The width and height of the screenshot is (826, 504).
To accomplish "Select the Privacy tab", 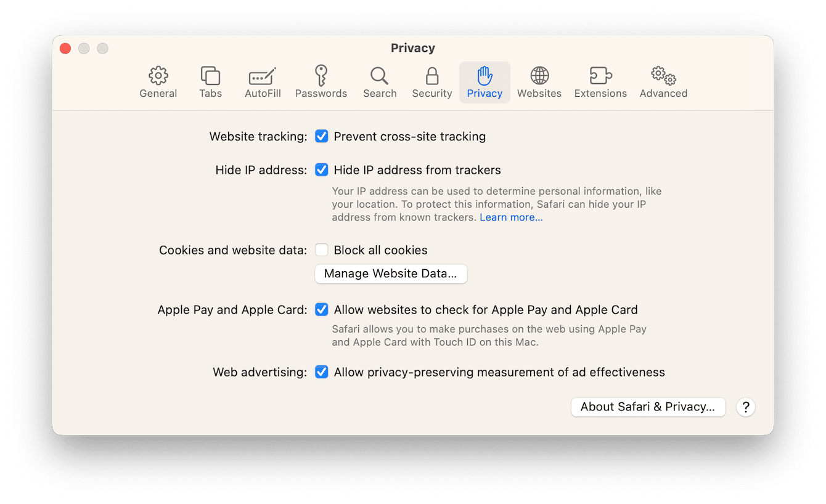I will click(x=485, y=82).
